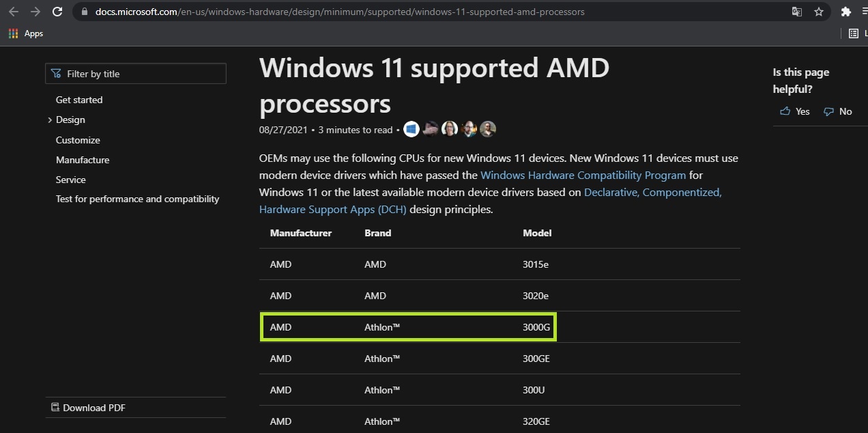868x433 pixels.
Task: Bookmark this page with the star icon
Action: [x=819, y=12]
